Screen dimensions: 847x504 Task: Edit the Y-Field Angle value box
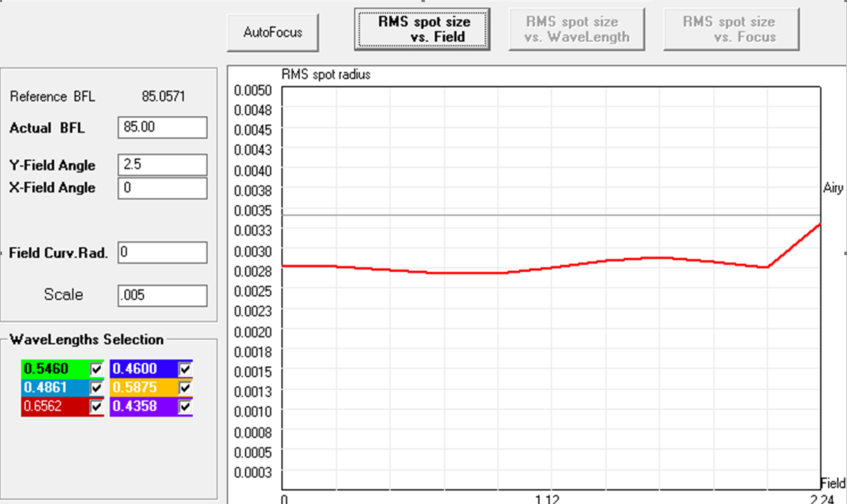tap(162, 165)
